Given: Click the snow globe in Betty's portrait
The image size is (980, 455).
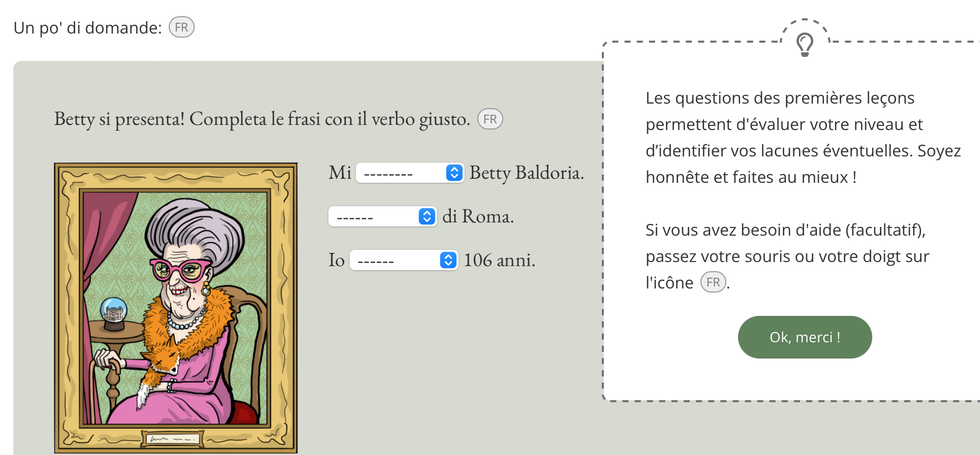Looking at the screenshot, I should point(113,311).
